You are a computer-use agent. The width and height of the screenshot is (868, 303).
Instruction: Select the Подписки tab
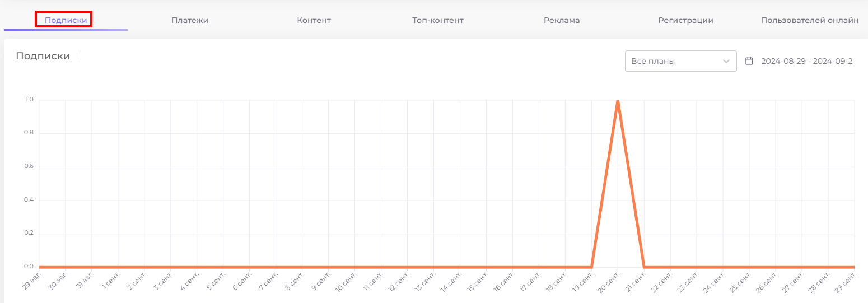tap(66, 20)
